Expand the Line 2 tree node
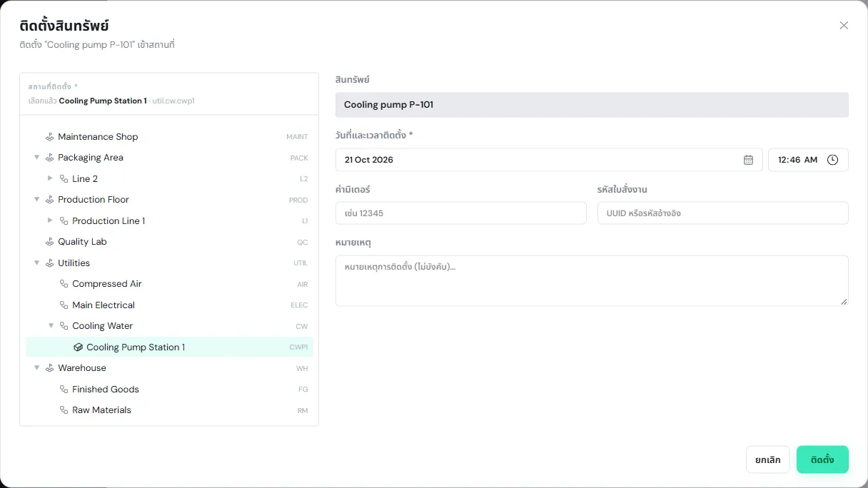Screen dimensions: 868x488 click(x=50, y=178)
